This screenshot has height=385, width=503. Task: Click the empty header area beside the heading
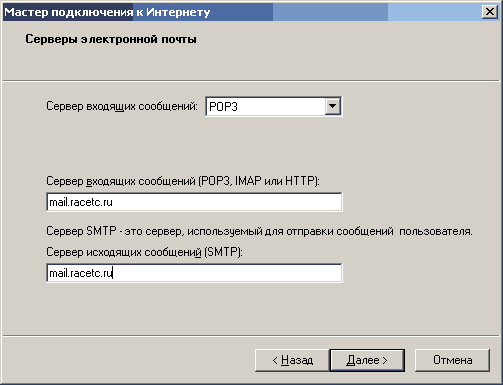[347, 50]
